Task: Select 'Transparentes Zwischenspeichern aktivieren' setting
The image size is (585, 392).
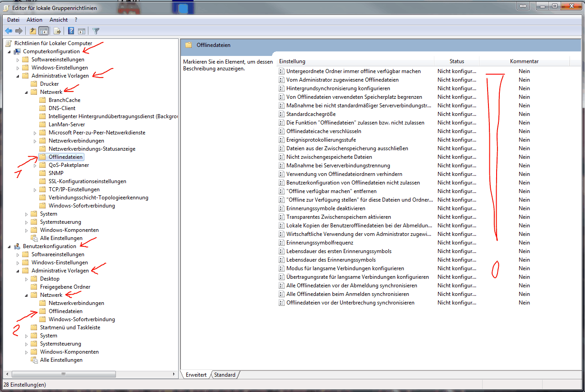Action: point(339,217)
